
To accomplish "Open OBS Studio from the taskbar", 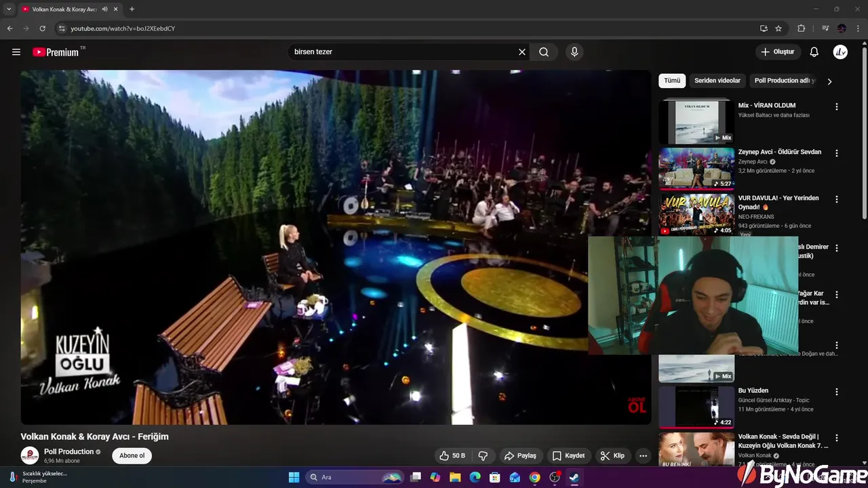I will [x=554, y=477].
